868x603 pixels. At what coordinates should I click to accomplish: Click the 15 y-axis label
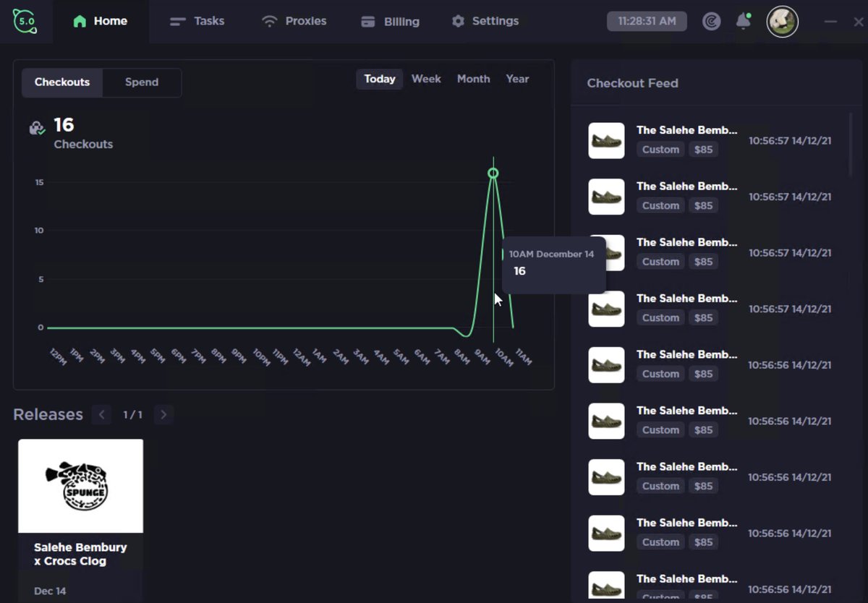[x=39, y=182]
